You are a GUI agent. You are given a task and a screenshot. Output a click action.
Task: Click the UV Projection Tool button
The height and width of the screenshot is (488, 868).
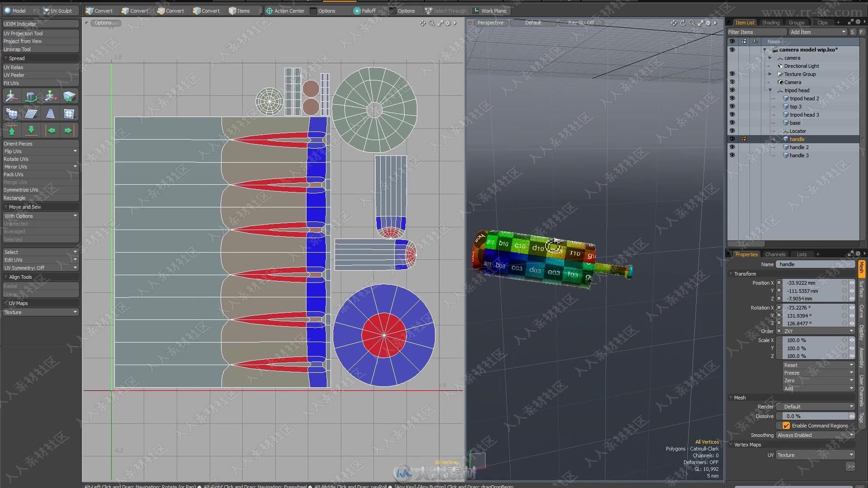click(x=41, y=33)
